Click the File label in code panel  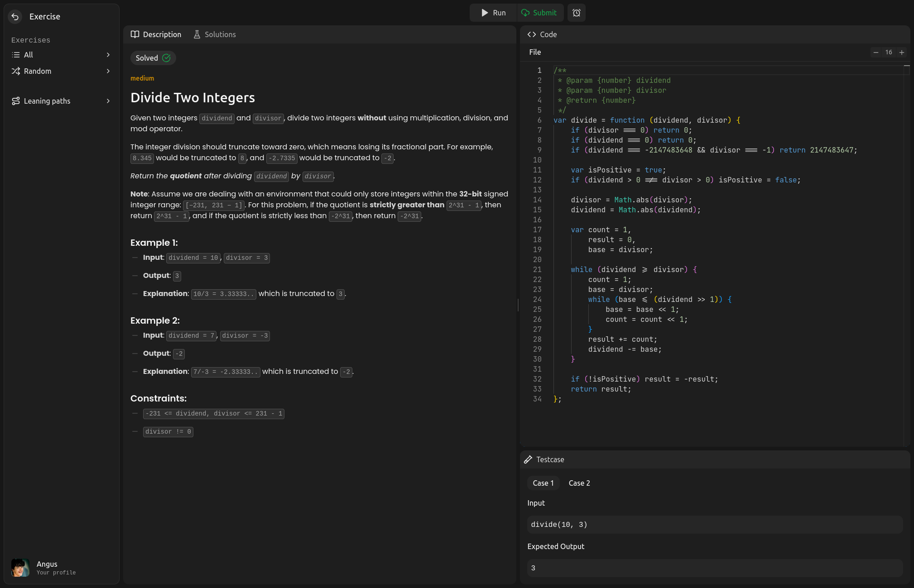[x=535, y=52]
